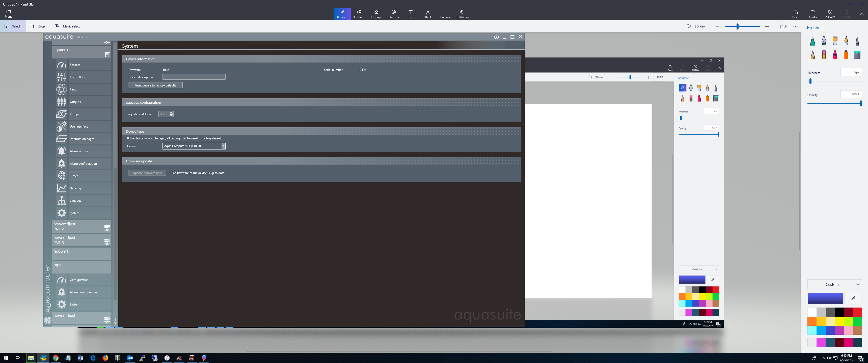Screen dimensions: 868x363
Task: Toggle the 3D view
Action: tap(696, 26)
